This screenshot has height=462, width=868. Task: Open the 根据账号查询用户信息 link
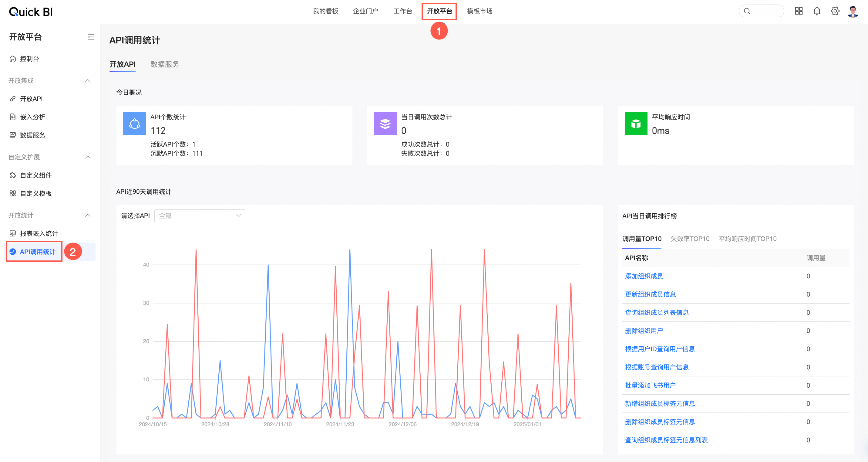click(x=656, y=367)
